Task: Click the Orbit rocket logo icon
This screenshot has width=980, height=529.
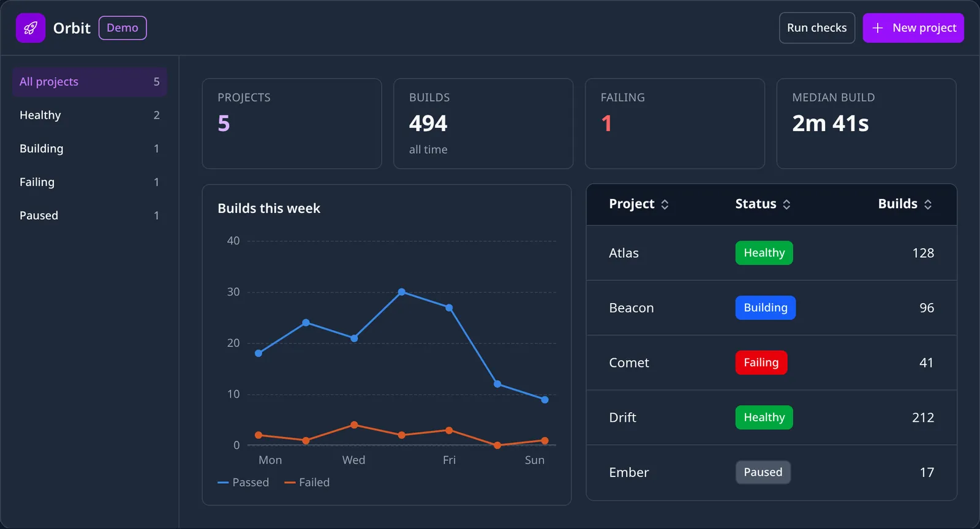Action: [31, 28]
